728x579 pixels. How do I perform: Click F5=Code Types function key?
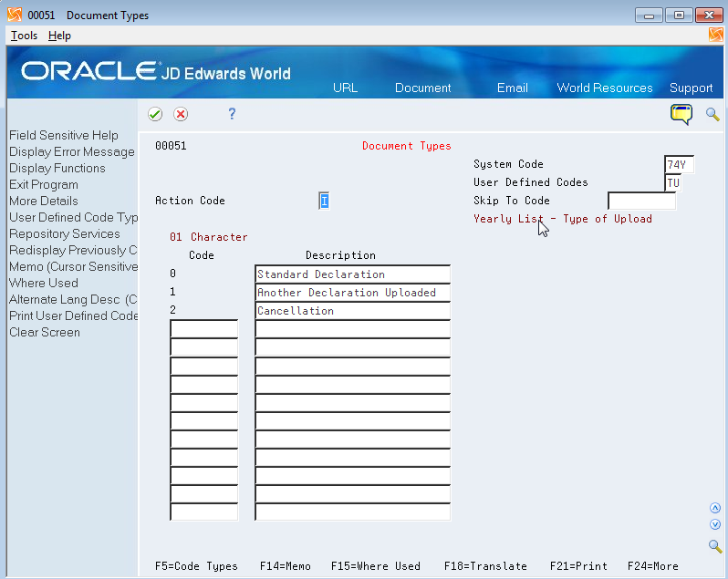coord(196,566)
